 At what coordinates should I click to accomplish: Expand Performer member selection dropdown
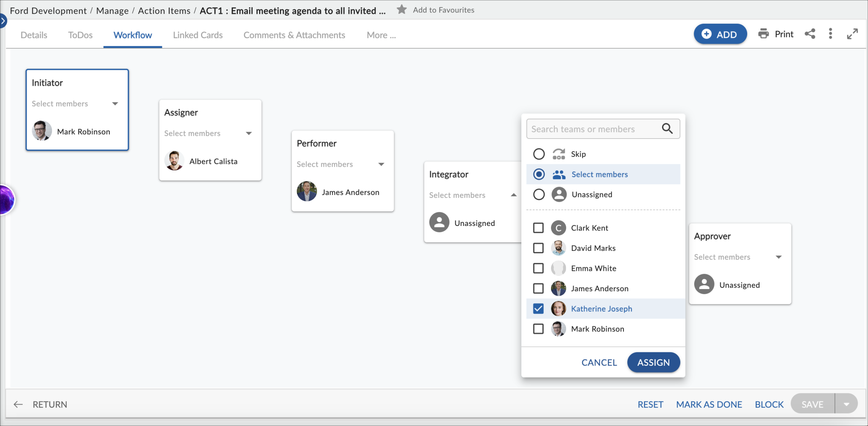point(381,164)
